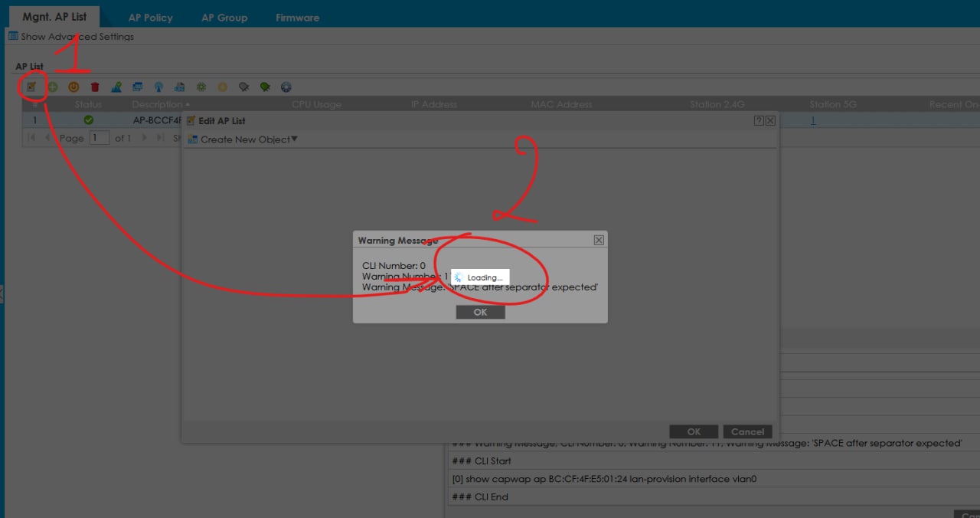Click the red trash Remove icon
This screenshot has width=980, height=518.
point(95,87)
